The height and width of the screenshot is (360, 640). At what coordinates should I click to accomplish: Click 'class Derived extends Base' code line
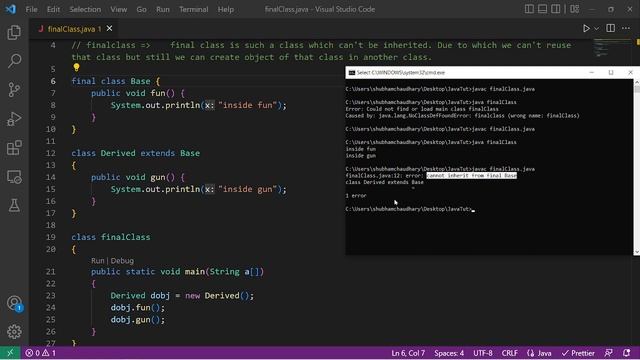(x=136, y=153)
